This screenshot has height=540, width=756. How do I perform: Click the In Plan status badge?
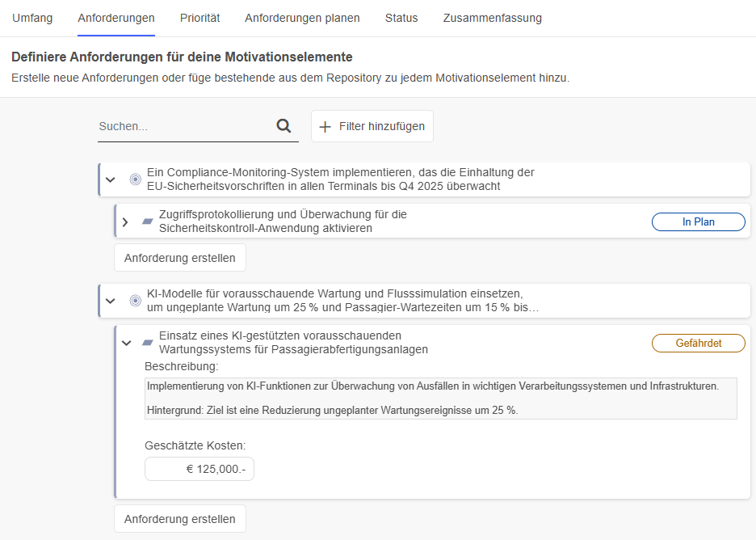point(698,221)
